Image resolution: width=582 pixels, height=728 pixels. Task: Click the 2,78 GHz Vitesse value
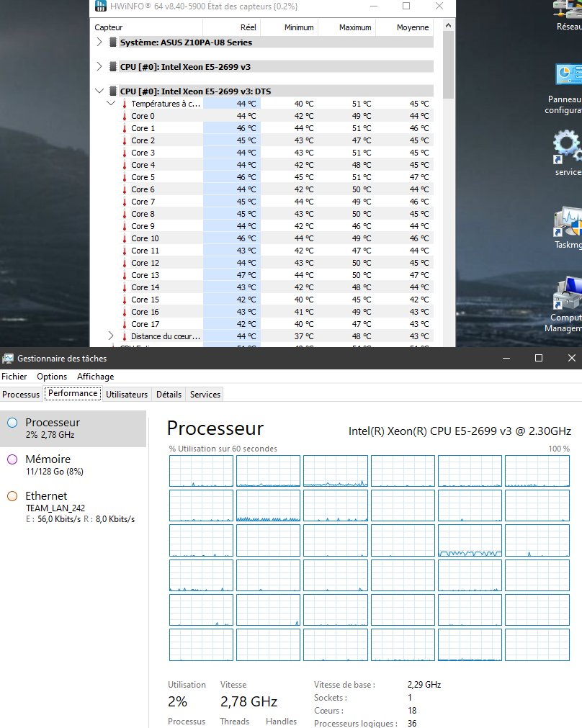[249, 701]
